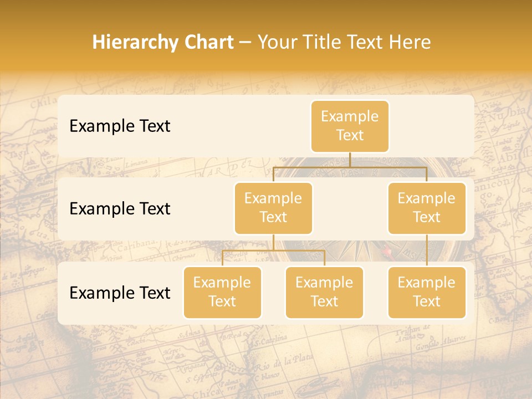Click the slide title Hierarchy Chart

(163, 42)
